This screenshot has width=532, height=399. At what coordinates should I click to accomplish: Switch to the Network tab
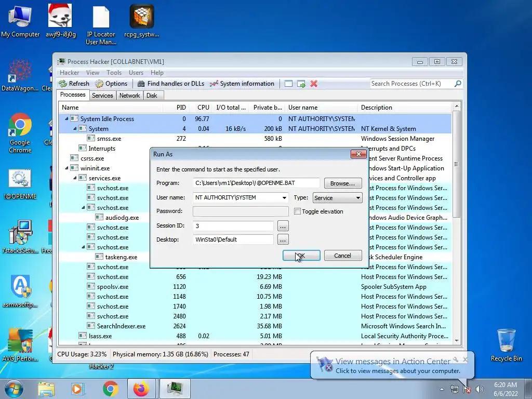tap(129, 96)
